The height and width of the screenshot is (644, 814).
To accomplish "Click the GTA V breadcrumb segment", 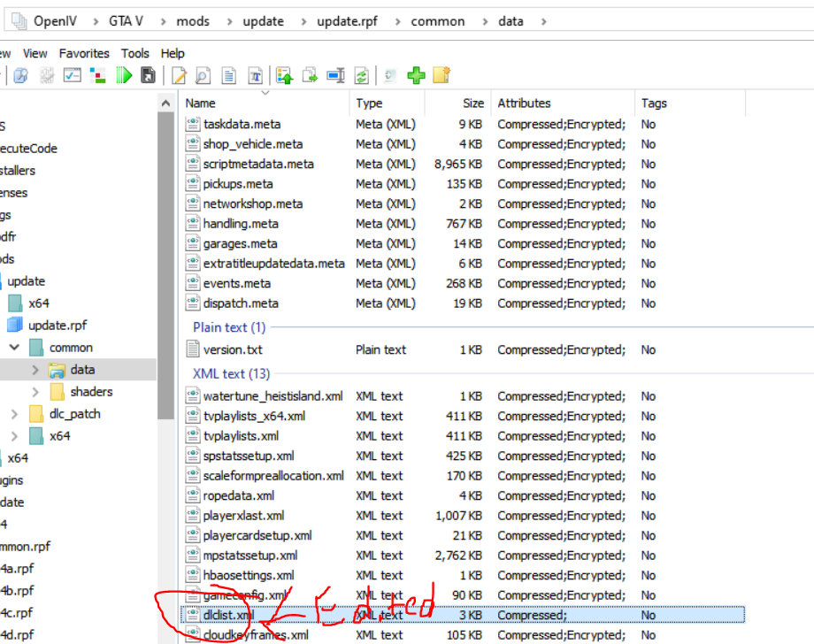I will [x=127, y=21].
